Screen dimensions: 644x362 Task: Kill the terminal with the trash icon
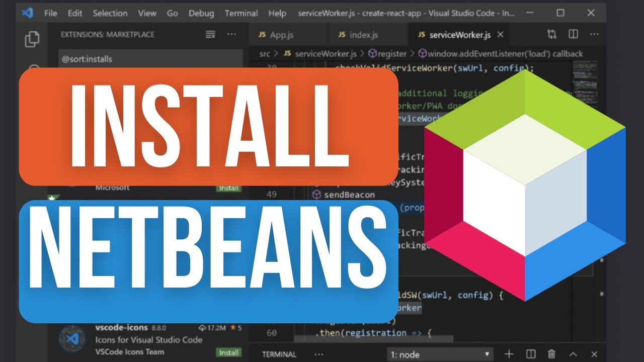pos(551,354)
